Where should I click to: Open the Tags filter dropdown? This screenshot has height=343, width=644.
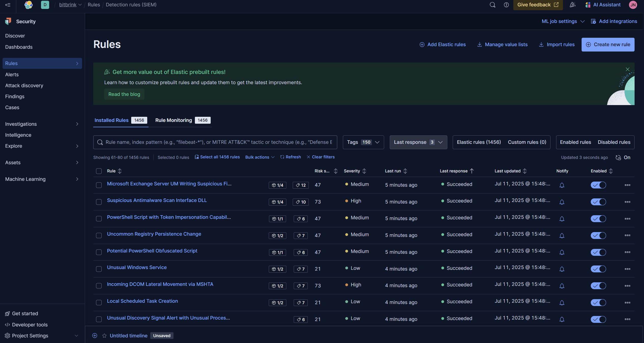363,142
